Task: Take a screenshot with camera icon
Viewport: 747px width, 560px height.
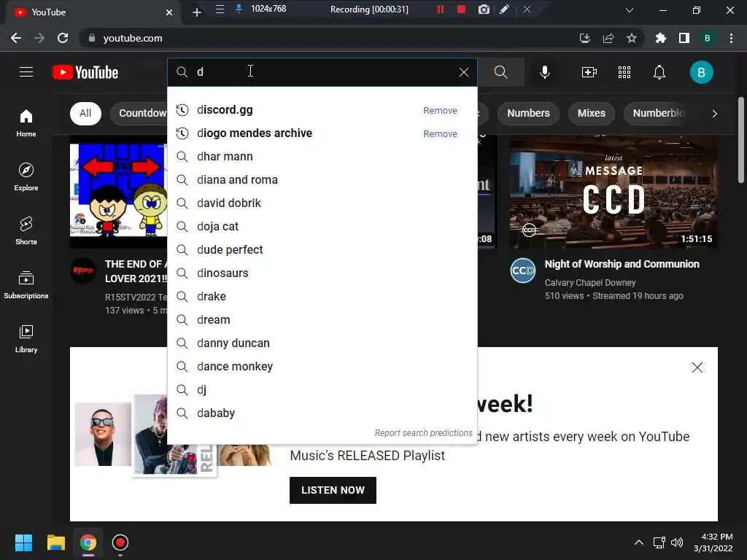Action: click(x=484, y=9)
